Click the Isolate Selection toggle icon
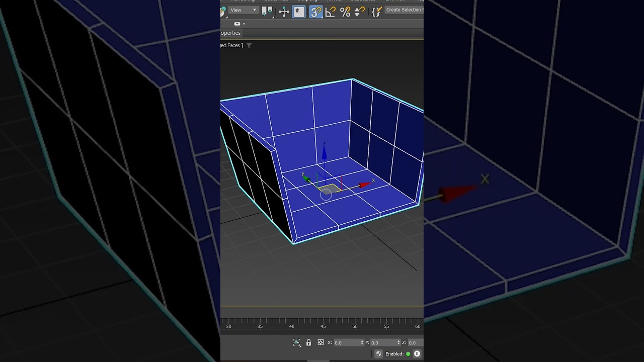644x362 pixels. click(x=297, y=342)
